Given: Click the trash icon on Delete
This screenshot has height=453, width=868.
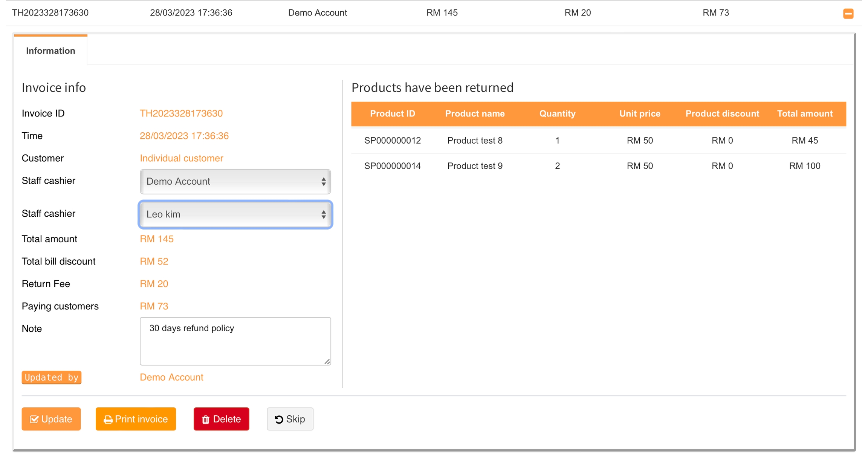Looking at the screenshot, I should coord(206,419).
